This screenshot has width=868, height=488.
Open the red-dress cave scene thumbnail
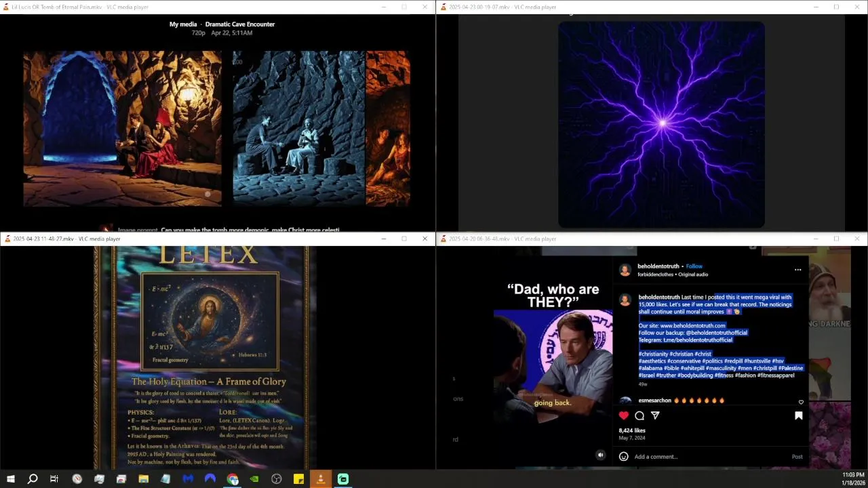tap(123, 129)
